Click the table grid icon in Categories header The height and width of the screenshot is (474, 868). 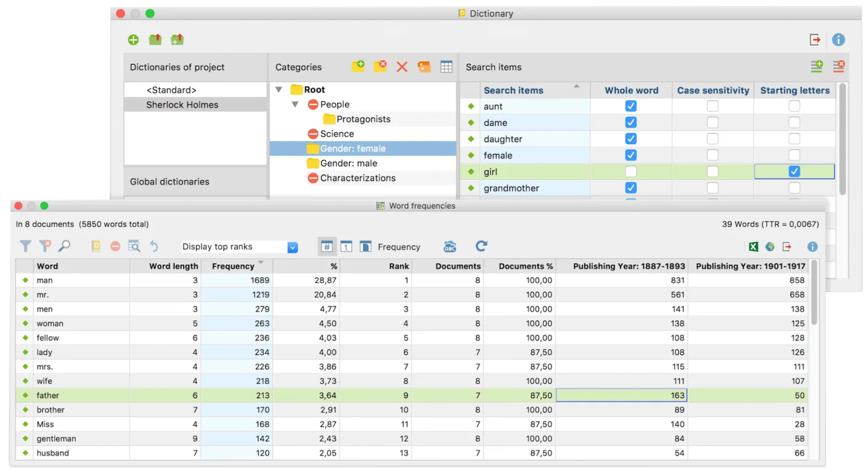click(x=446, y=67)
